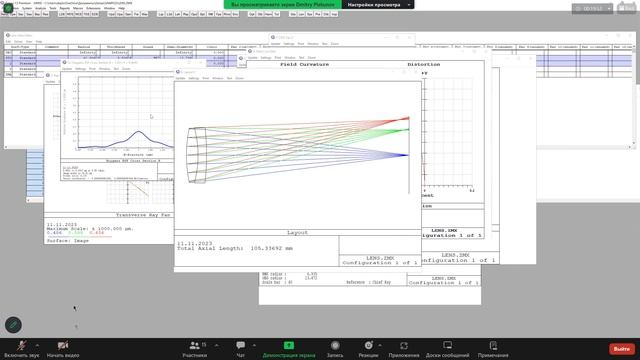
Task: Open Solves menu in Lens Data Editor
Action: point(18,42)
